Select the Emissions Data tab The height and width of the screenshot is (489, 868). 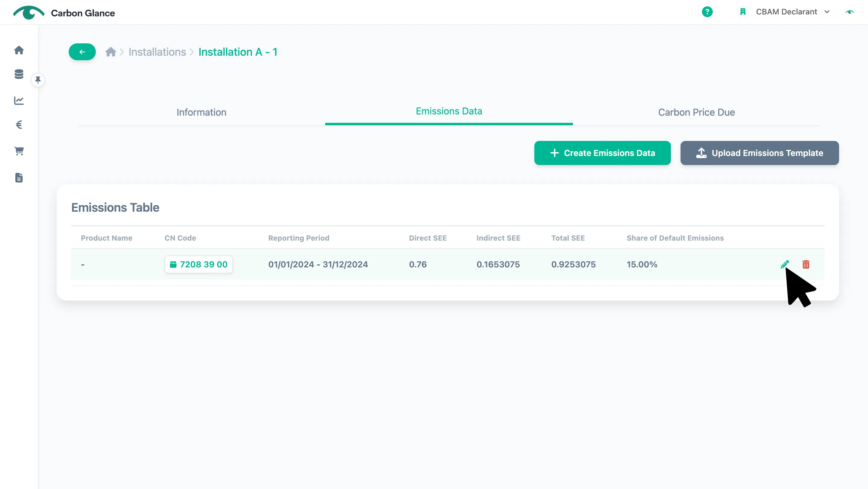(x=449, y=111)
